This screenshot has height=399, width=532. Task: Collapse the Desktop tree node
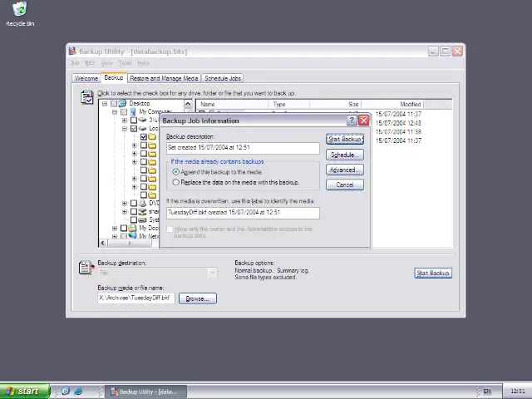pyautogui.click(x=105, y=104)
